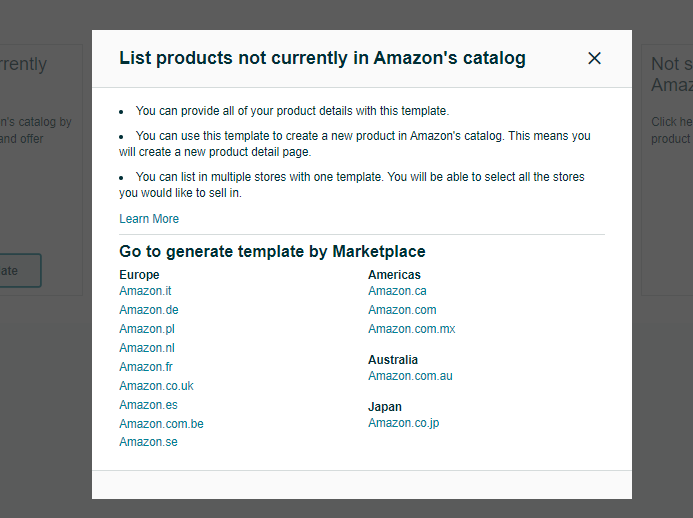Click the Europe region heading
Image resolution: width=693 pixels, height=518 pixels.
[139, 274]
